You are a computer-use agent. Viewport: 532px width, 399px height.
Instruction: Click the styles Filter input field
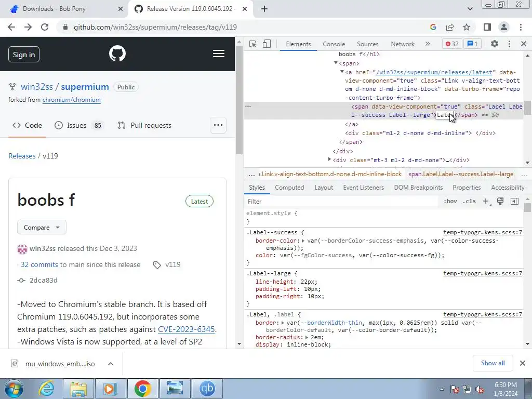click(x=341, y=202)
